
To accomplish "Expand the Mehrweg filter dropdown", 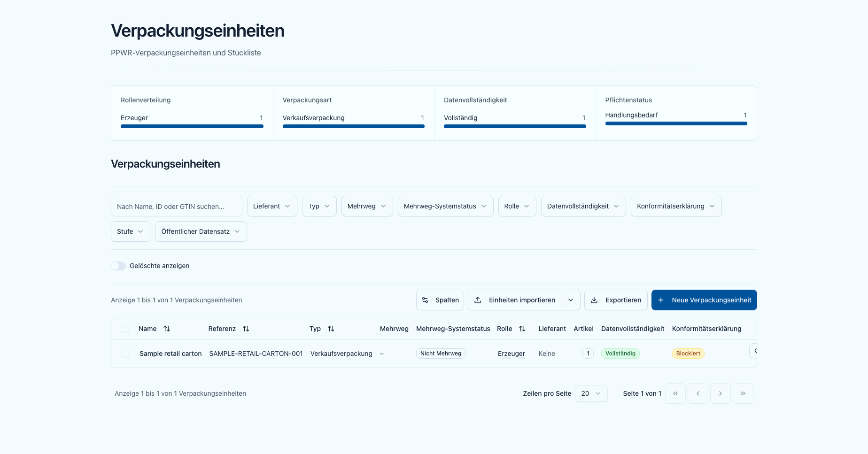I will pyautogui.click(x=367, y=206).
